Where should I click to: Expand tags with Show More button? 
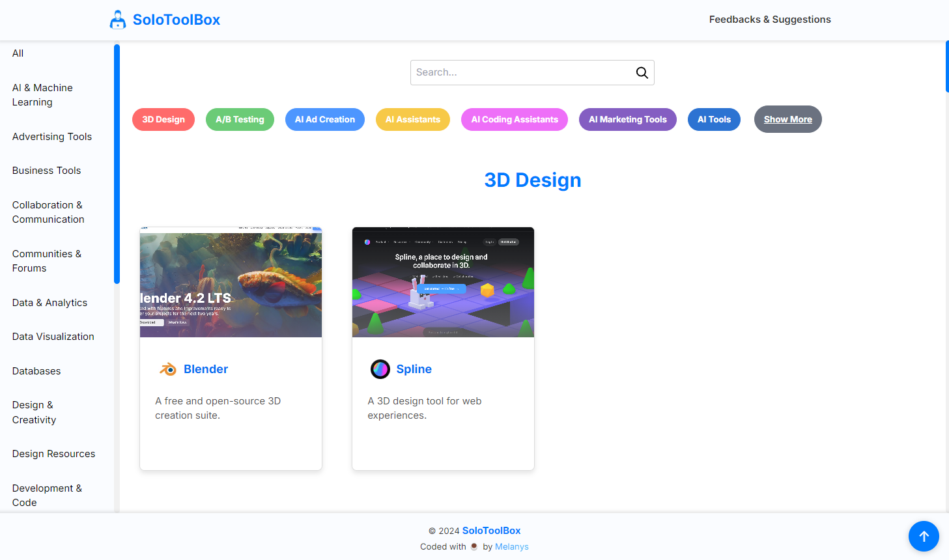click(788, 119)
